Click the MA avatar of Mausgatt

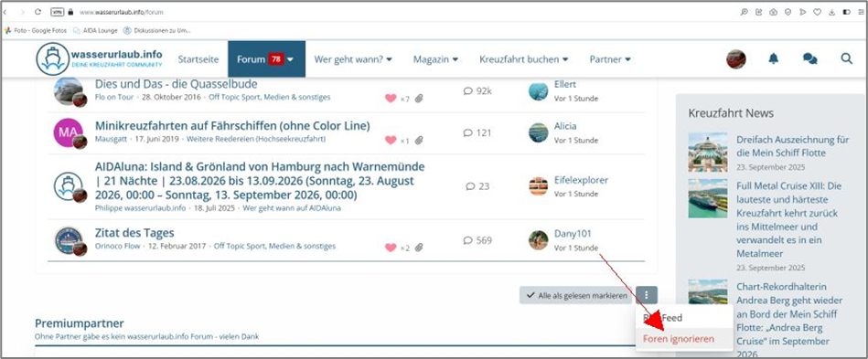68,132
